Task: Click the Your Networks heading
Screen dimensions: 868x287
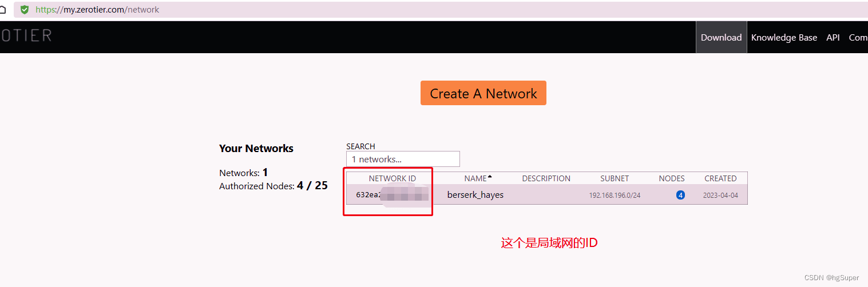Action: tap(256, 148)
